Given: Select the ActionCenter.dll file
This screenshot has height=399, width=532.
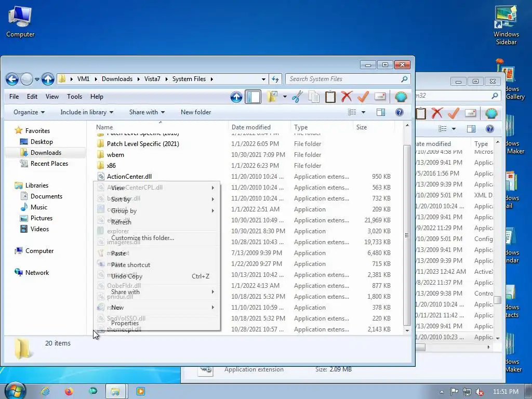Looking at the screenshot, I should pyautogui.click(x=129, y=177).
